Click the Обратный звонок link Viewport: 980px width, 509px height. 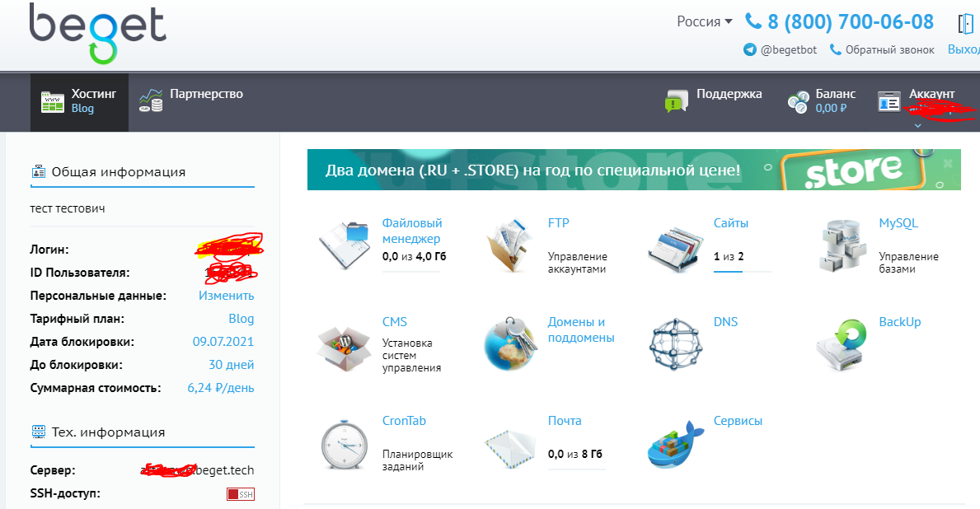(890, 50)
